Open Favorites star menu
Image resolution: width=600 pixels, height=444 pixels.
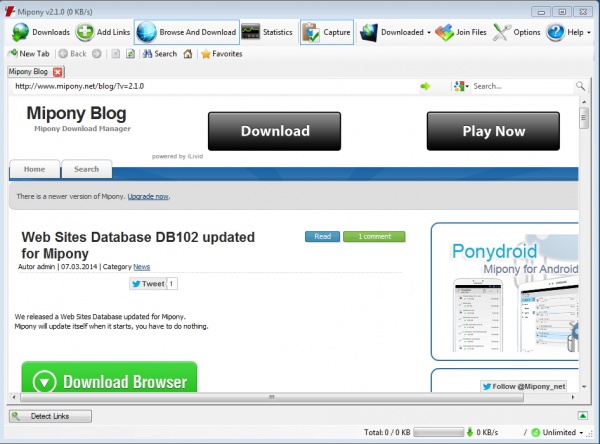[x=222, y=54]
